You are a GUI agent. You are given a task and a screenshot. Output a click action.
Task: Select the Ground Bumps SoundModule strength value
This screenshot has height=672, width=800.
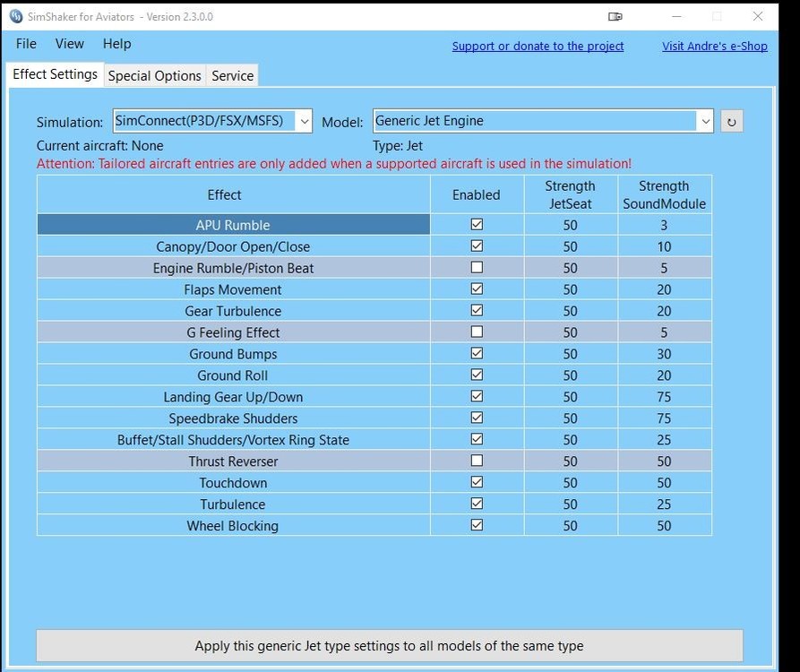pos(664,354)
